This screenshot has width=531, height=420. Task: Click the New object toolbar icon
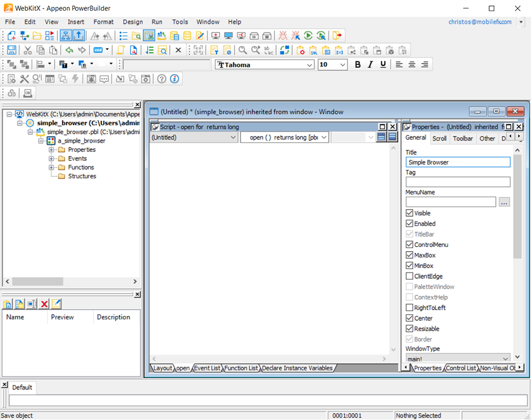(x=12, y=36)
